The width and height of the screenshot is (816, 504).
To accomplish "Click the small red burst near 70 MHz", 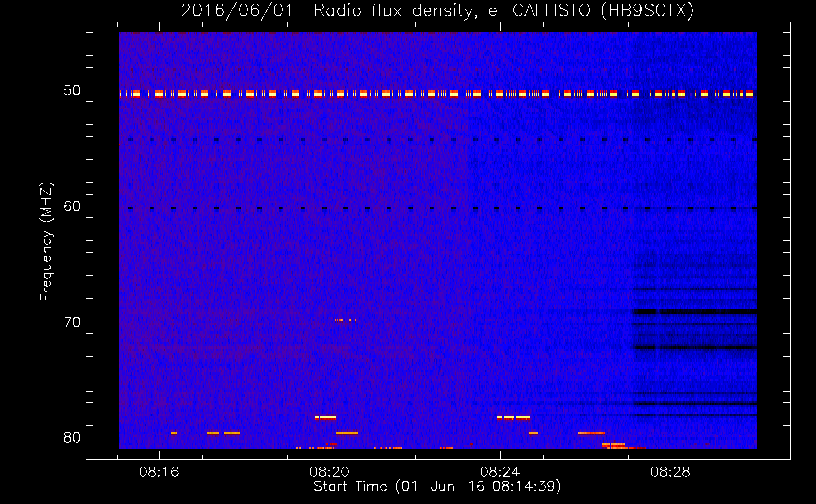I will coord(345,320).
